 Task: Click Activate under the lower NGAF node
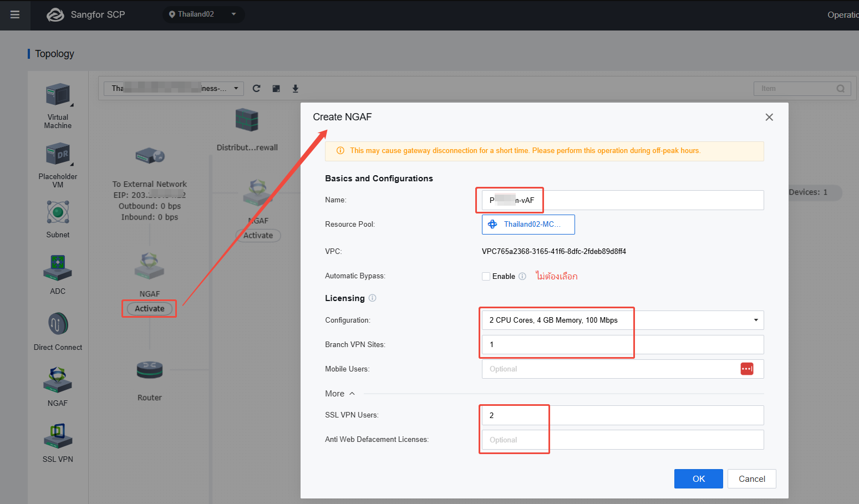point(150,309)
